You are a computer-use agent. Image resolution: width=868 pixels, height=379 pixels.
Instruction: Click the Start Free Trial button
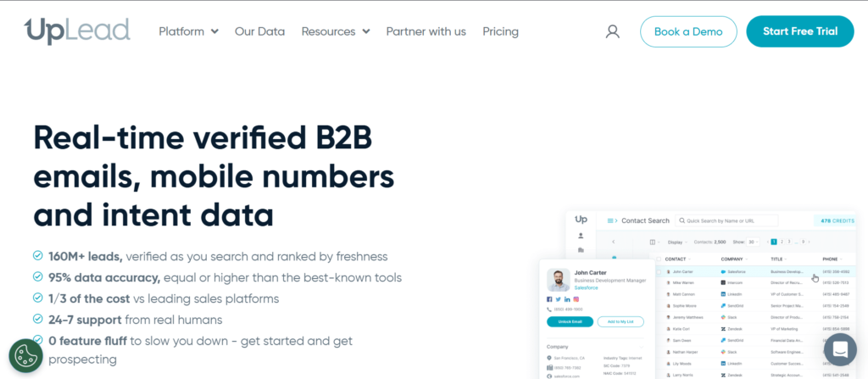coord(800,31)
